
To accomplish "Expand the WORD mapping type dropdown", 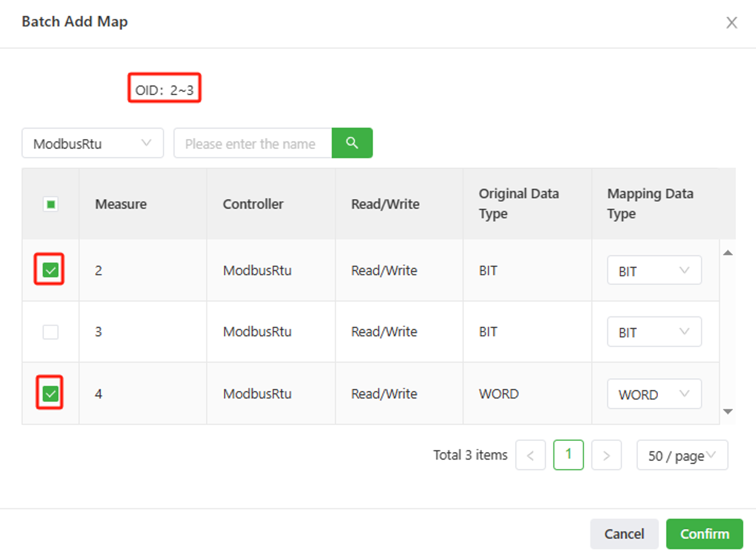I will 654,394.
